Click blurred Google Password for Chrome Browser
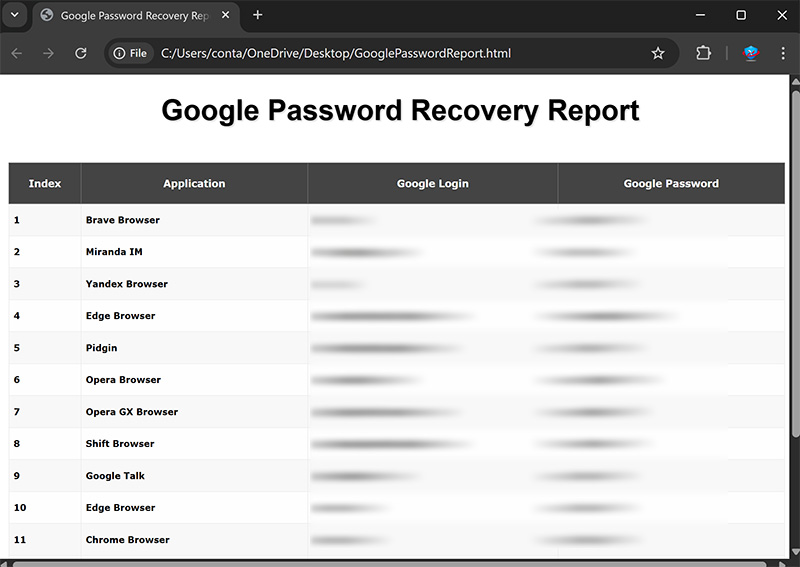Image resolution: width=800 pixels, height=567 pixels. [x=589, y=540]
